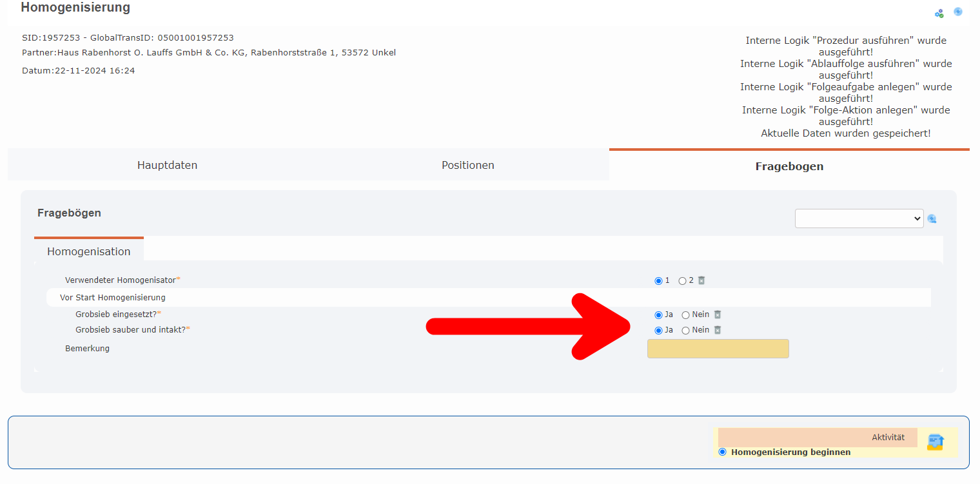This screenshot has height=484, width=980.
Task: Choose Nein for Grobsieb sauber und intakt
Action: click(x=685, y=331)
